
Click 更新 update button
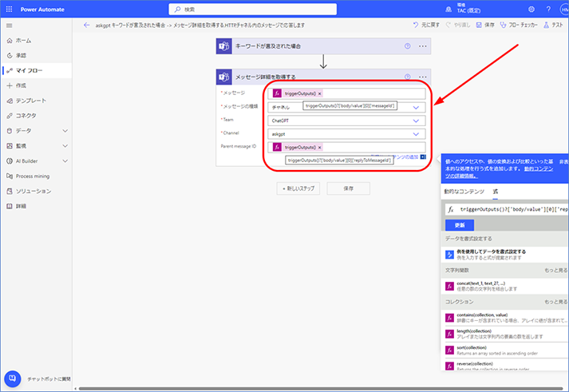point(460,225)
